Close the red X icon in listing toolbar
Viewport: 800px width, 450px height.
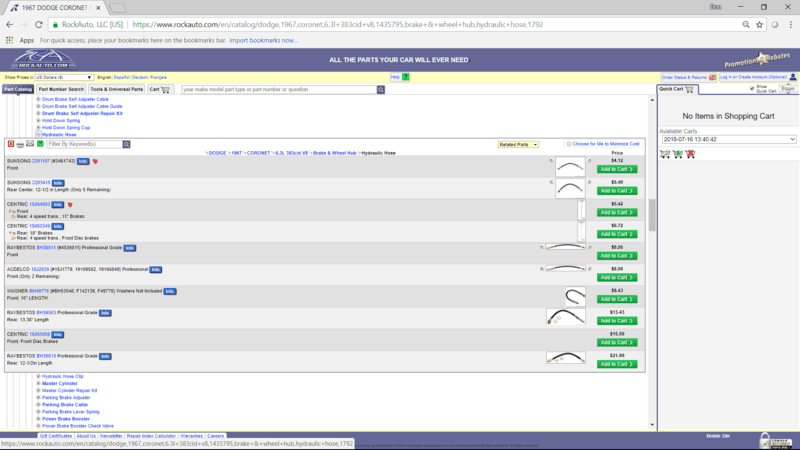coord(11,144)
